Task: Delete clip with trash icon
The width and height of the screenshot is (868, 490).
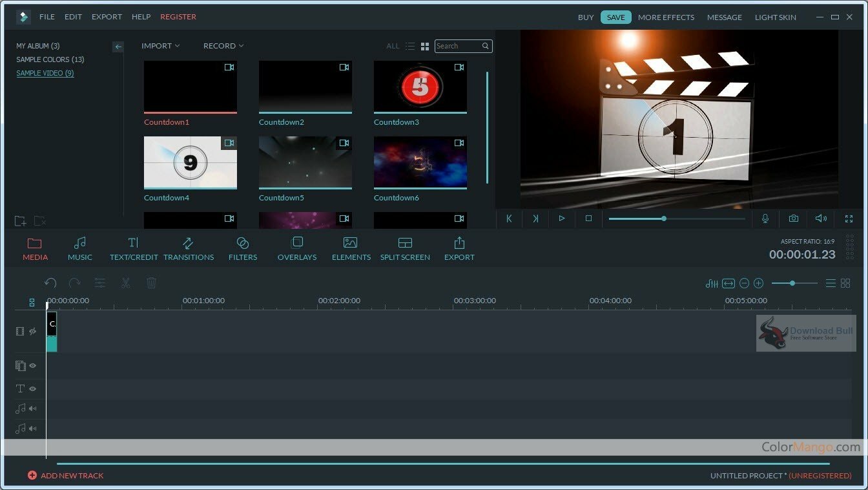Action: pos(151,283)
